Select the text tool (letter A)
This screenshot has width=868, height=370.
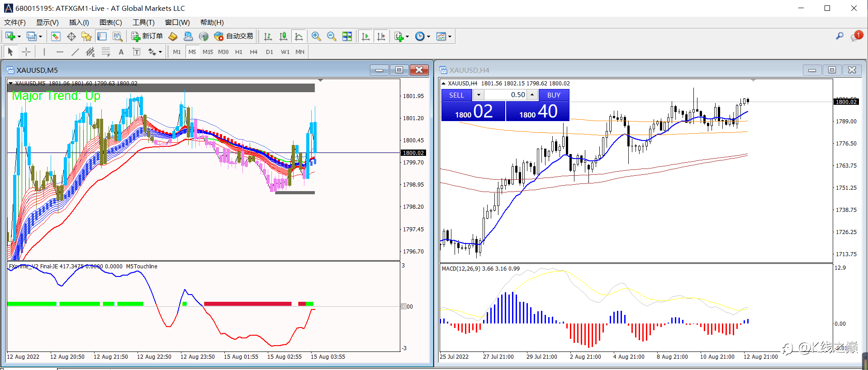(x=121, y=52)
